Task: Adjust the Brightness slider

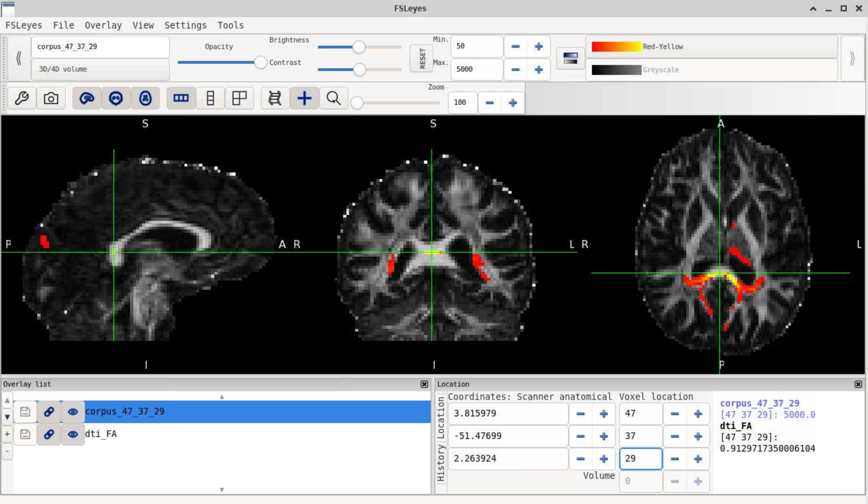Action: (x=359, y=47)
